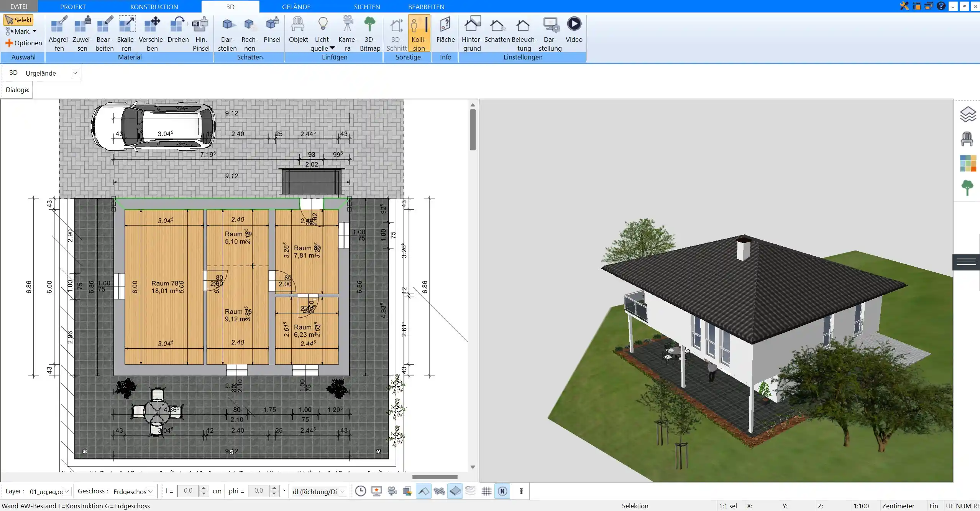Image resolution: width=980 pixels, height=511 pixels.
Task: Switch to the GELÄNDE tab
Action: pyautogui.click(x=296, y=7)
